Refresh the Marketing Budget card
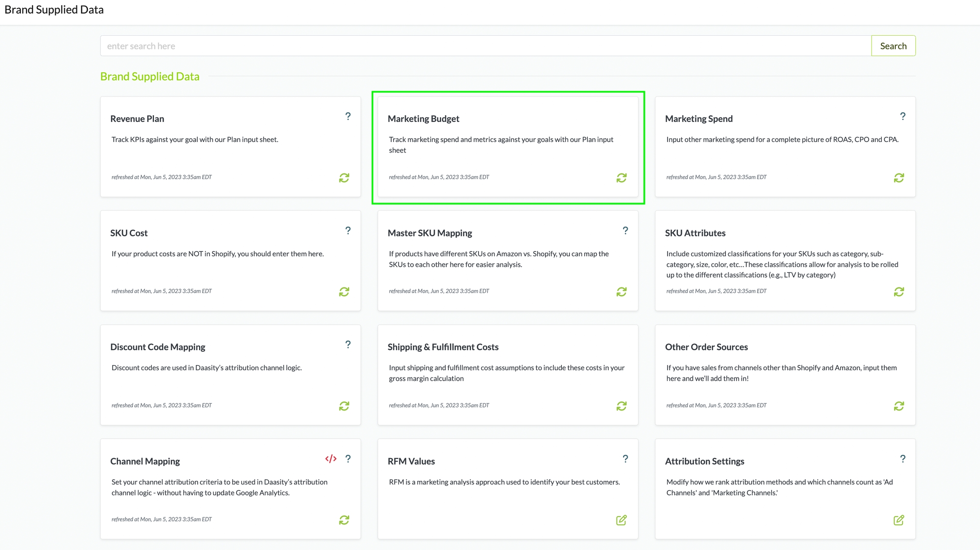The image size is (980, 550). [621, 178]
